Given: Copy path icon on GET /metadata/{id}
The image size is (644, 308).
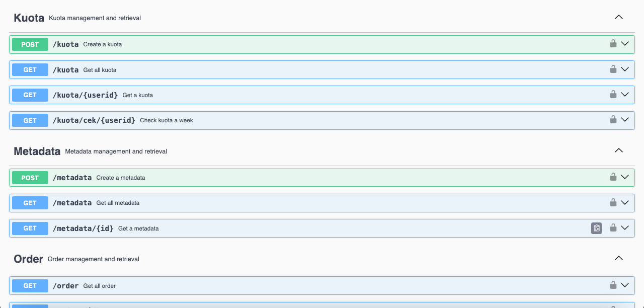Looking at the screenshot, I should pos(596,228).
